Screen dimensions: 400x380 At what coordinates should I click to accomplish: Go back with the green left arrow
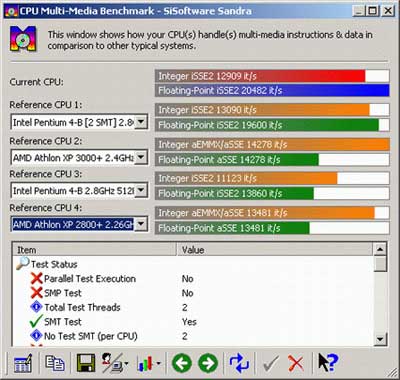coord(182,363)
